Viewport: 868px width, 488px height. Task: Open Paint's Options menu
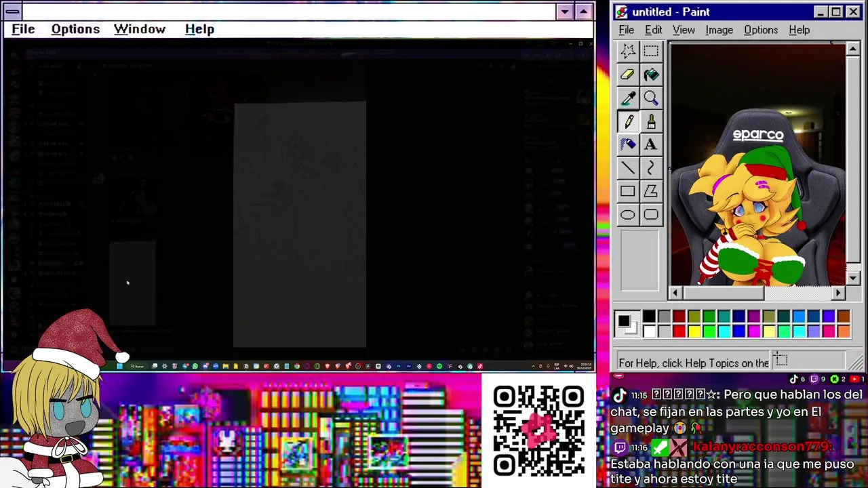tap(761, 30)
